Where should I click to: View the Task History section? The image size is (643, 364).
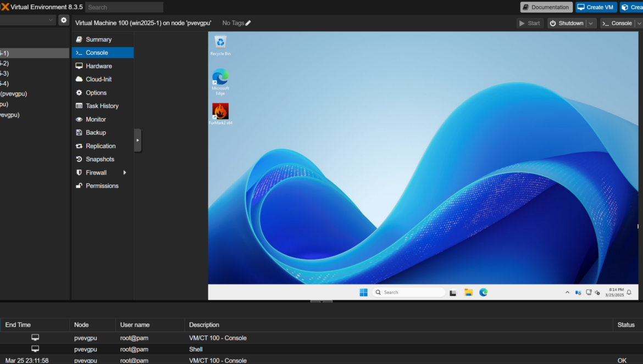click(x=103, y=106)
